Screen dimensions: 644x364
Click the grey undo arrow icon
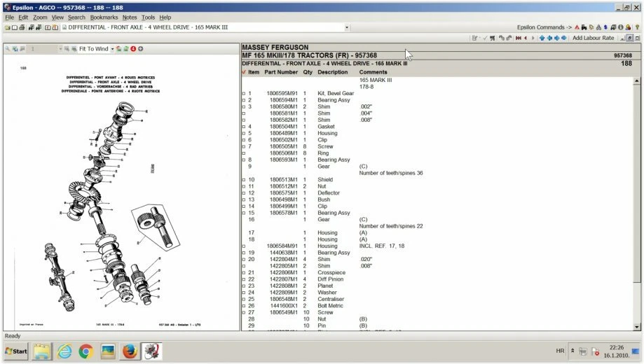[x=502, y=38]
